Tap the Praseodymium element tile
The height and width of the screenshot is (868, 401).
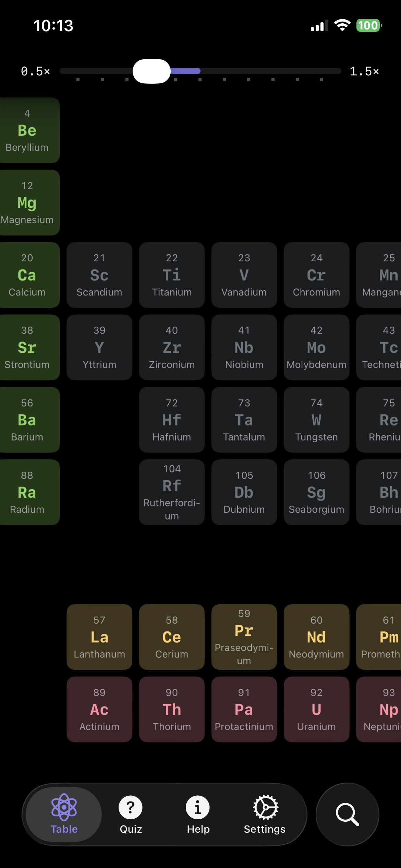tap(244, 637)
